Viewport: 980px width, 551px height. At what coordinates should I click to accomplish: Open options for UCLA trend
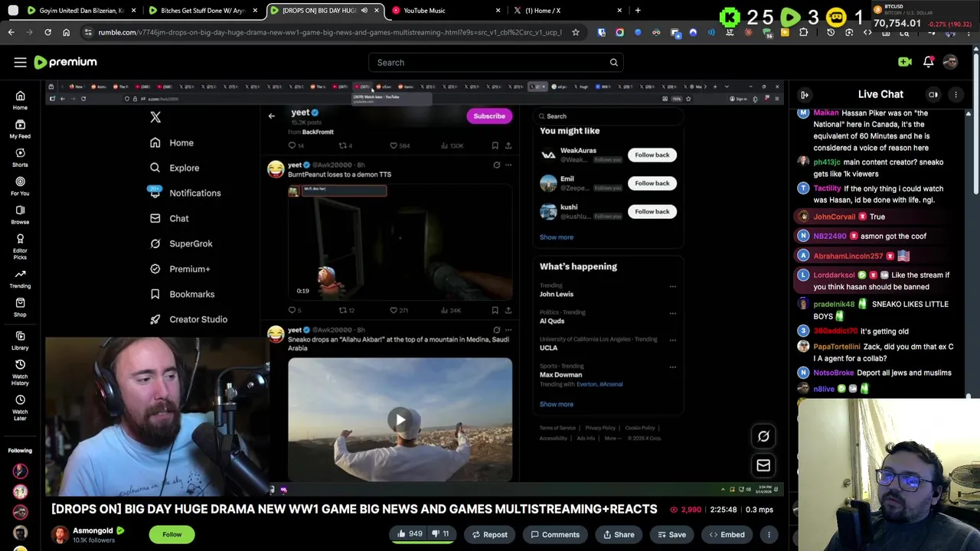point(673,340)
